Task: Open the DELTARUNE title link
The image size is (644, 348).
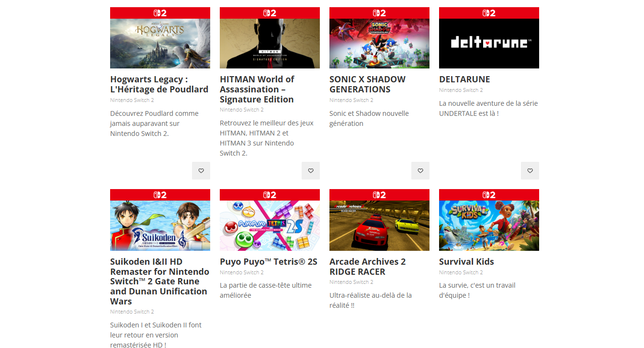Action: click(464, 79)
